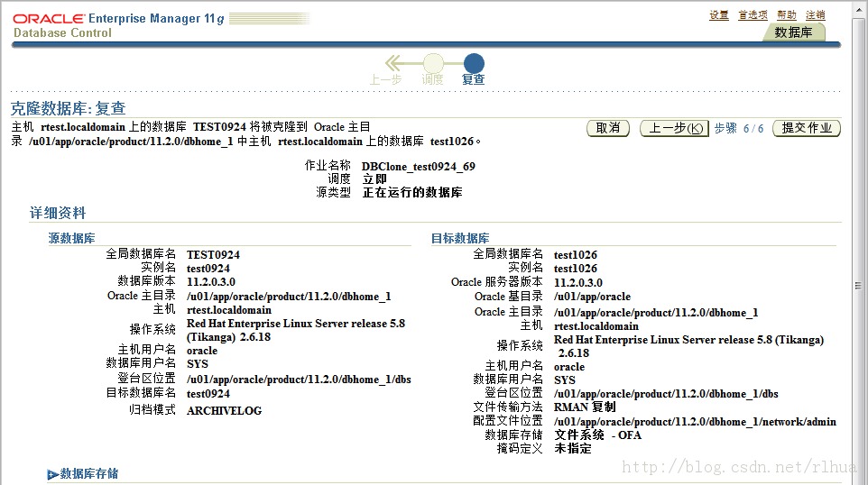Click the 调度 step label

432,79
